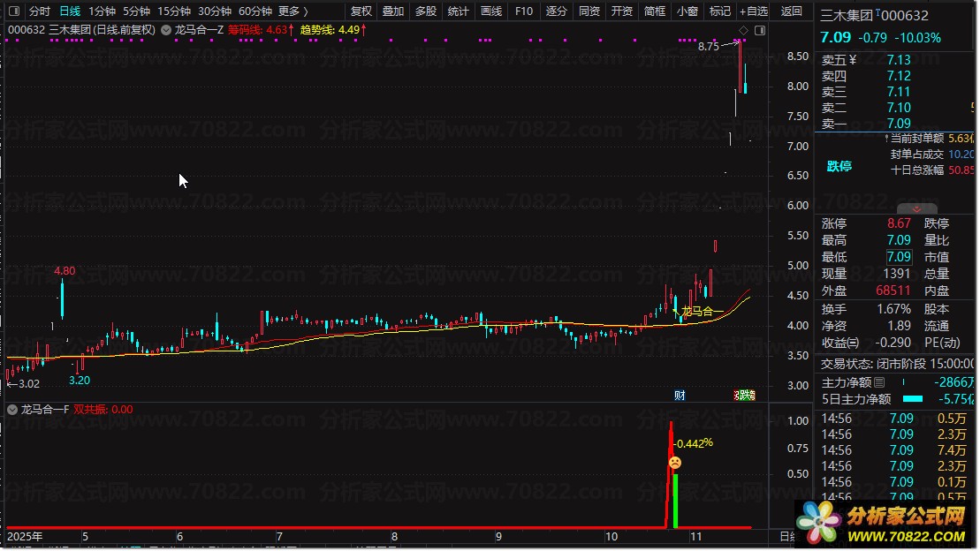
Task: Click the 主力净额 detail list icon
Action: coord(879,383)
